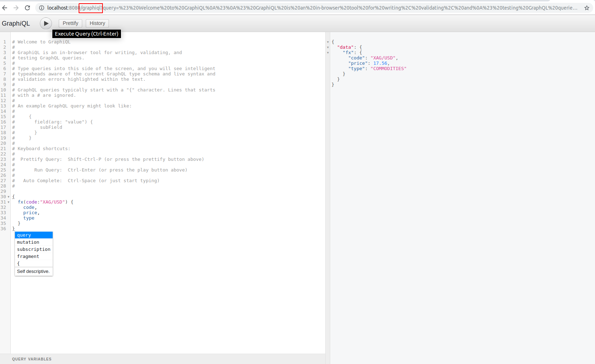Click the '# Keyboard shortcuts:' comment line
Screen dimensions: 595x364
(41, 149)
